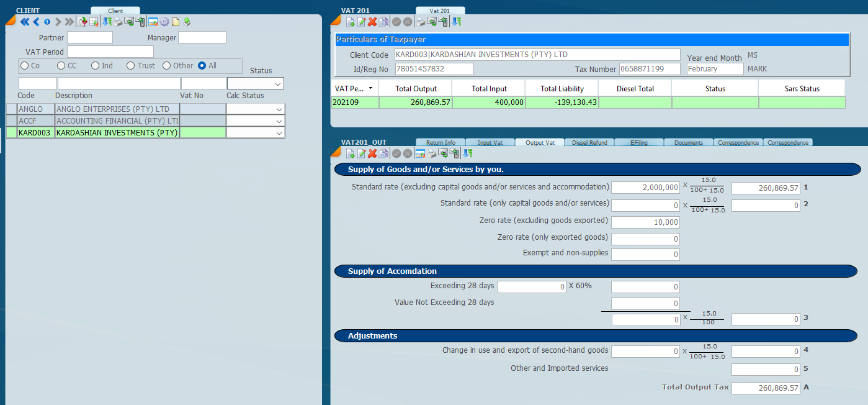
Task: Click the info circle icon in Client toolbar
Action: [x=47, y=22]
